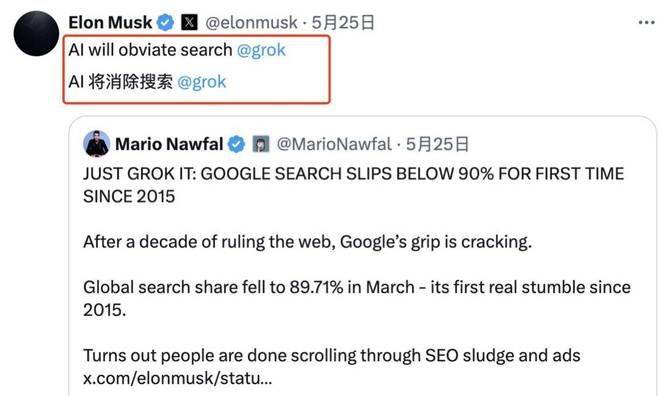Viewport: 660px width, 396px height.
Task: Click the X affiliation badge icon
Action: pyautogui.click(x=189, y=22)
